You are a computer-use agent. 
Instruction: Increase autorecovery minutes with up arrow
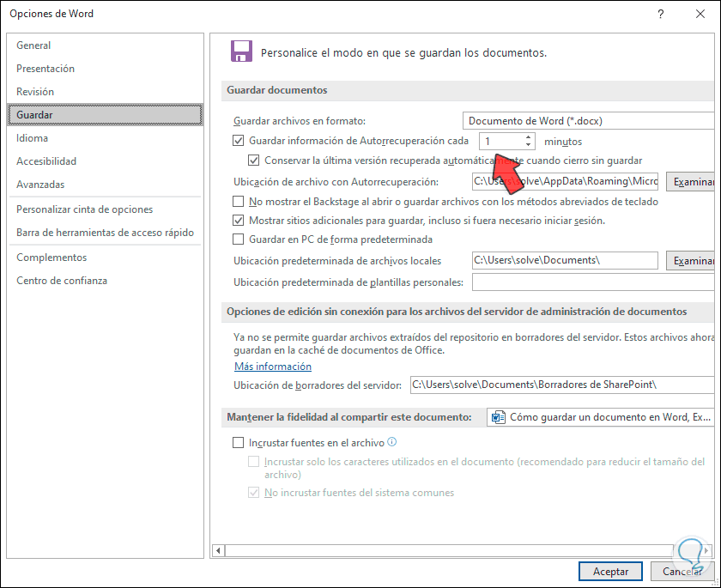529,137
